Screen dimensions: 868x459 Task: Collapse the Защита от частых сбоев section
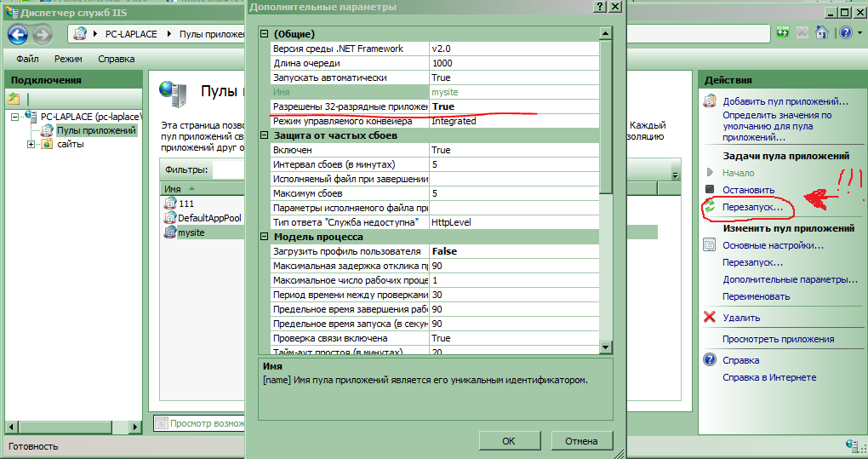pyautogui.click(x=264, y=135)
